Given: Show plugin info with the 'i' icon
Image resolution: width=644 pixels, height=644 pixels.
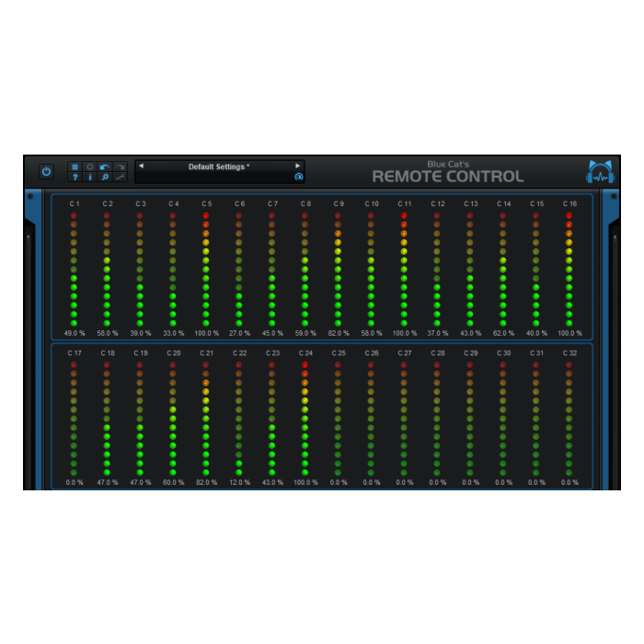Looking at the screenshot, I should coord(90,177).
